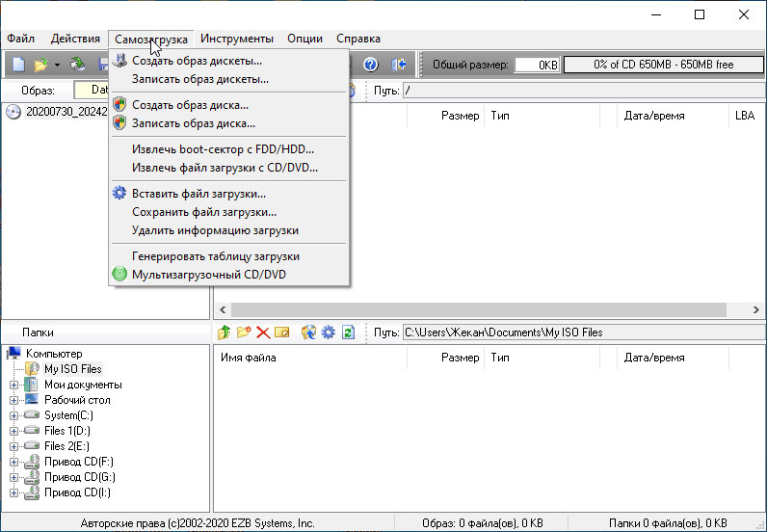Click the CD 650MB capacity bar
The image size is (767, 532).
663,65
